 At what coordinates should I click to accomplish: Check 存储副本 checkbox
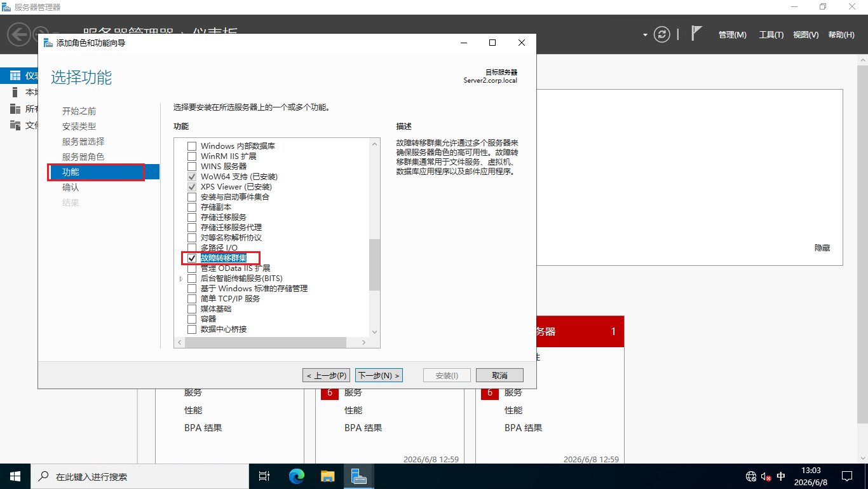[192, 207]
